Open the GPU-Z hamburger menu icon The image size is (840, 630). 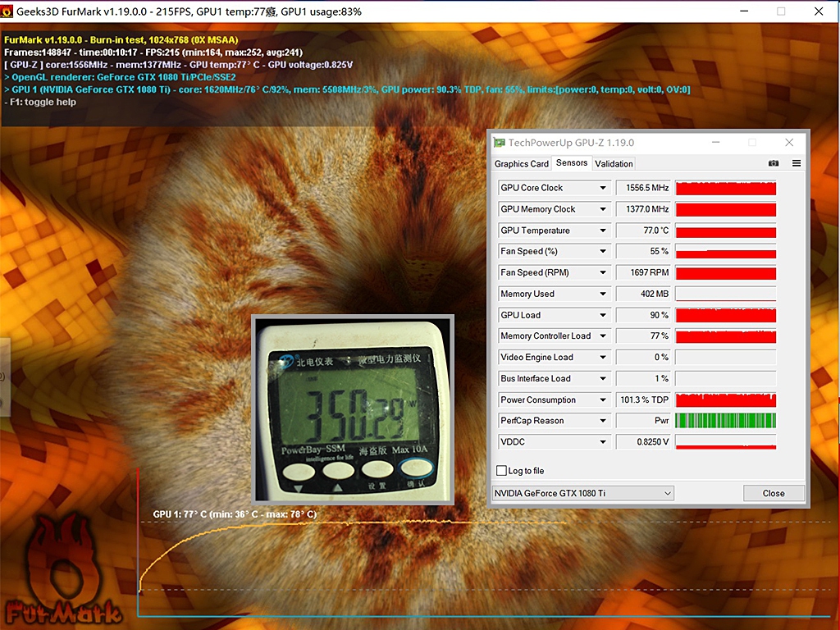coord(797,163)
